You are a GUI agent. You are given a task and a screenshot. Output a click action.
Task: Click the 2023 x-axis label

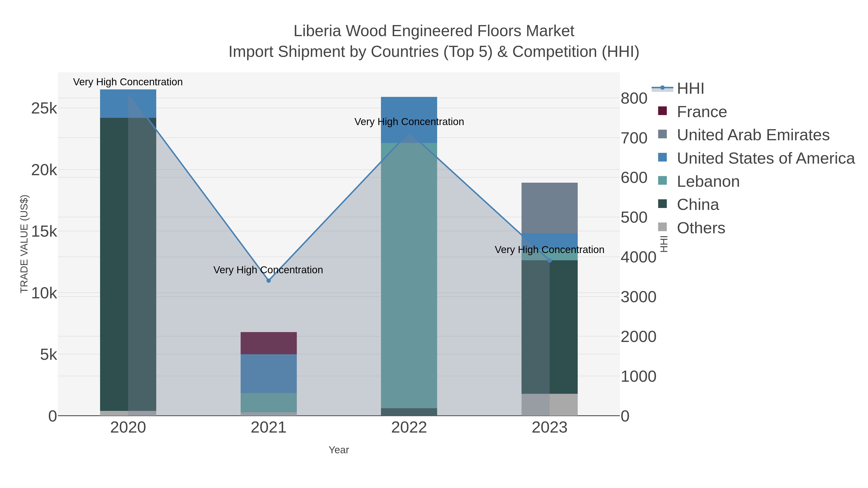[549, 428]
